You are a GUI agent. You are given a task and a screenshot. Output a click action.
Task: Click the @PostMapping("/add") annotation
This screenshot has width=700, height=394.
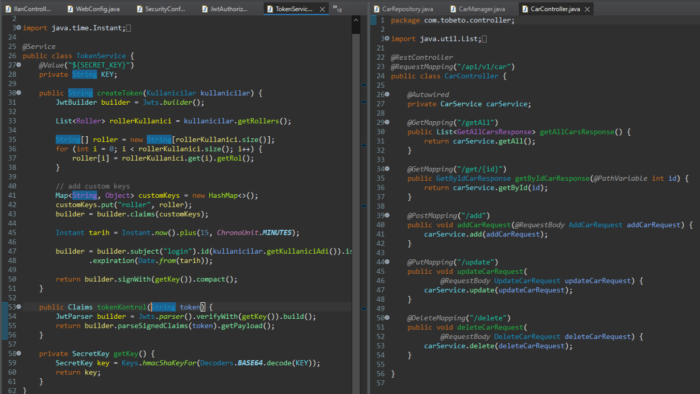click(x=449, y=216)
